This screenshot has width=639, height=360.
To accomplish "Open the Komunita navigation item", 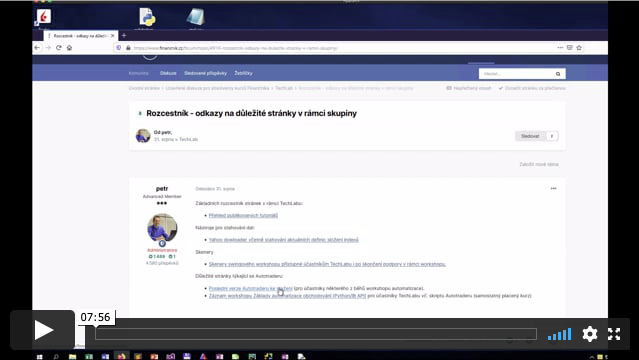I will click(139, 73).
